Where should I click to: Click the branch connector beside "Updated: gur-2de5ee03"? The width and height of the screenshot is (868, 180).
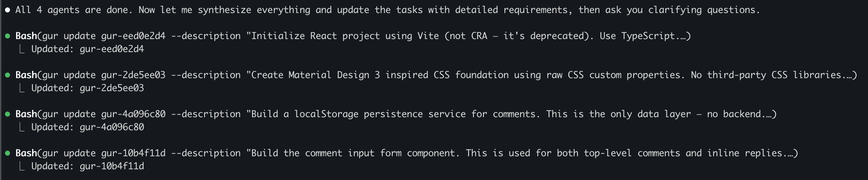22,88
